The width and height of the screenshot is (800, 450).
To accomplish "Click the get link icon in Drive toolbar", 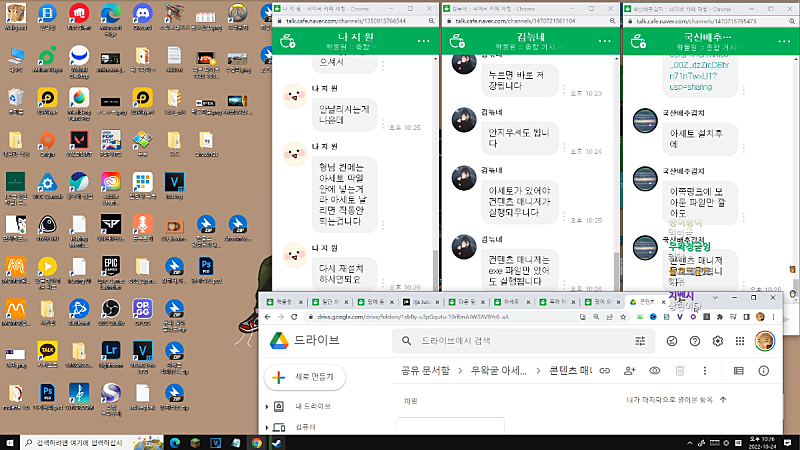I will pos(605,371).
